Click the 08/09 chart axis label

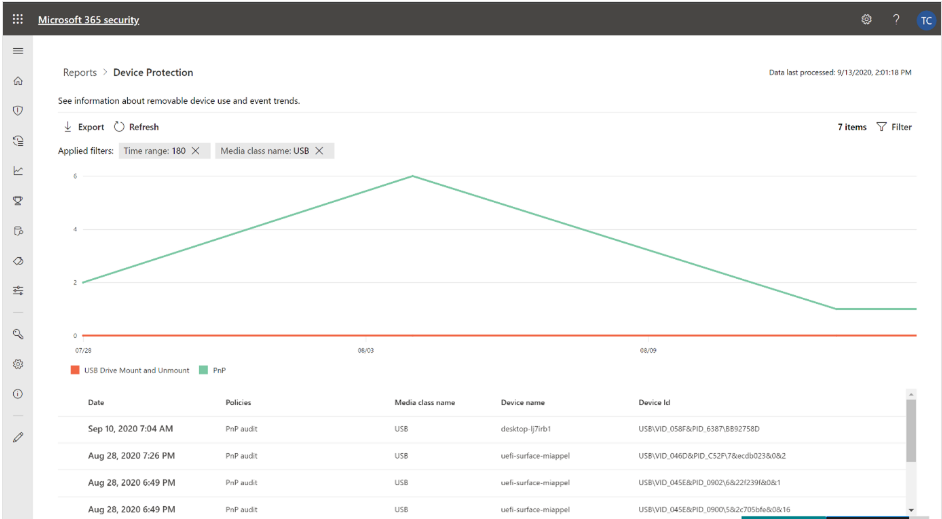pyautogui.click(x=648, y=350)
